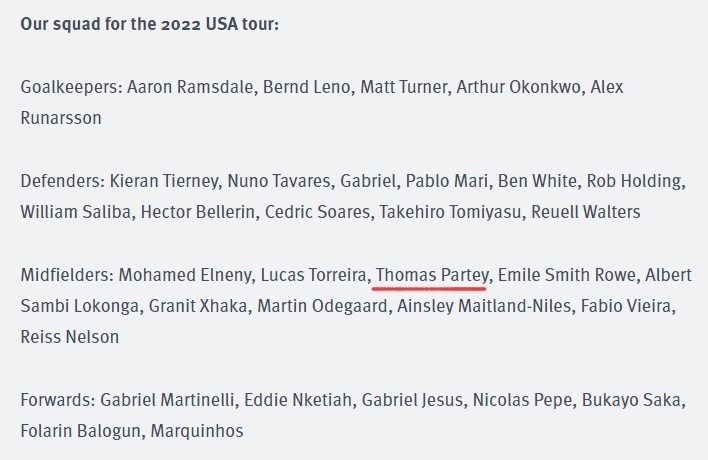Click the Defenders label
The width and height of the screenshot is (708, 460).
(x=63, y=181)
